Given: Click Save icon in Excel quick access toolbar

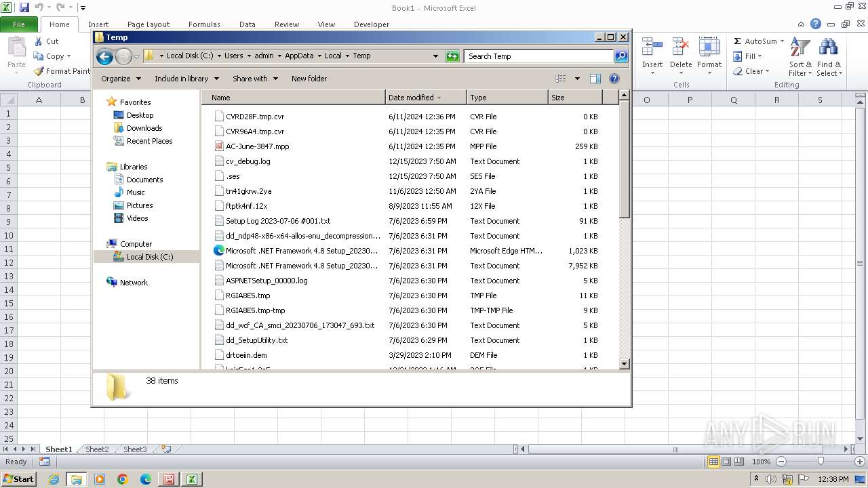Looking at the screenshot, I should (x=24, y=7).
